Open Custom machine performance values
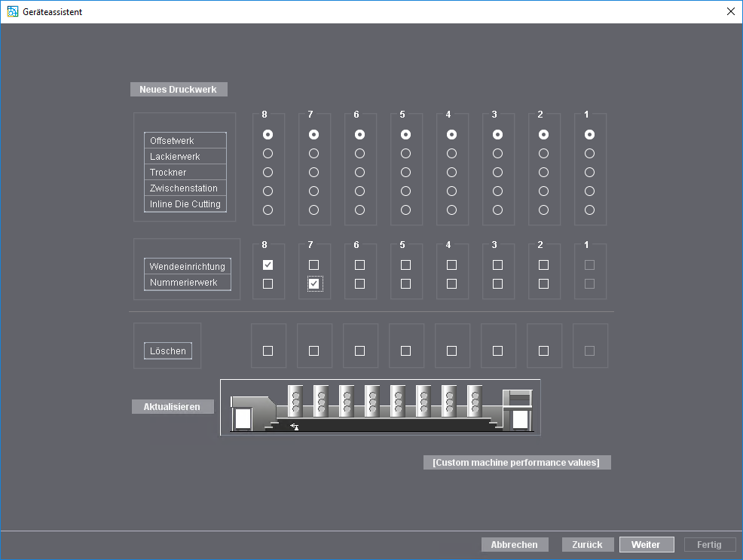The width and height of the screenshot is (743, 560). click(x=517, y=463)
